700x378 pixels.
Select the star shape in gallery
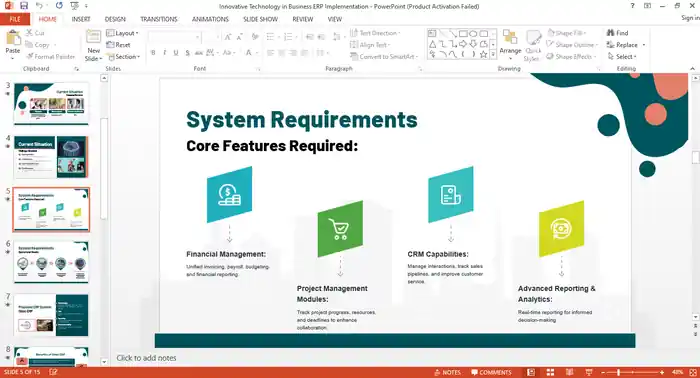(483, 54)
